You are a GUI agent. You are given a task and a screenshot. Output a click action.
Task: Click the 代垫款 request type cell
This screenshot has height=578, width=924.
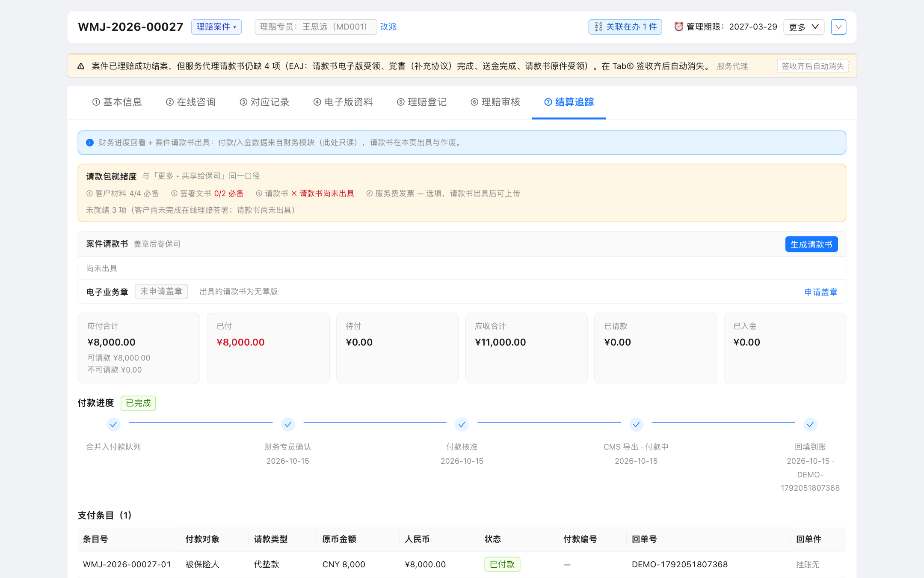point(267,564)
